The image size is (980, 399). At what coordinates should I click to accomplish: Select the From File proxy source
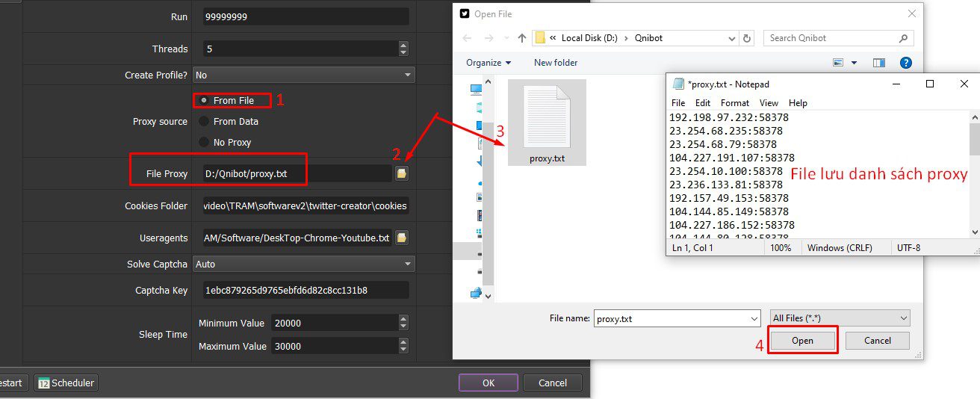coord(204,100)
